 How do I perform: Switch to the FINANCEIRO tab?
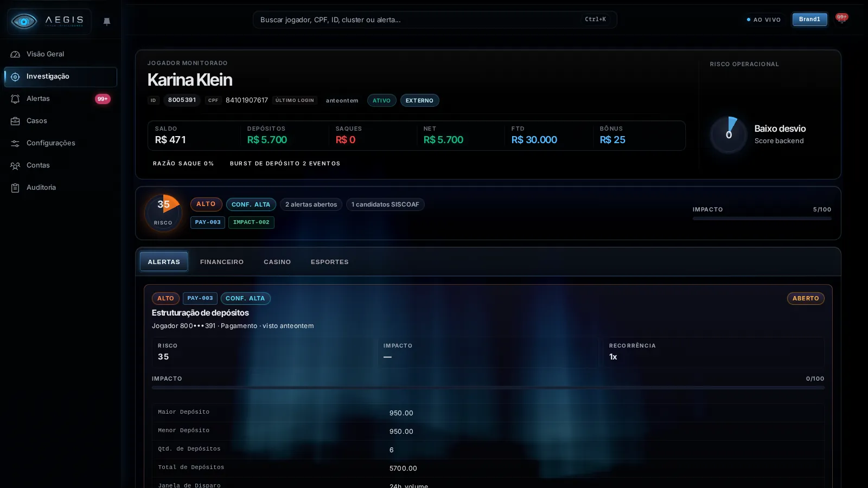[222, 262]
